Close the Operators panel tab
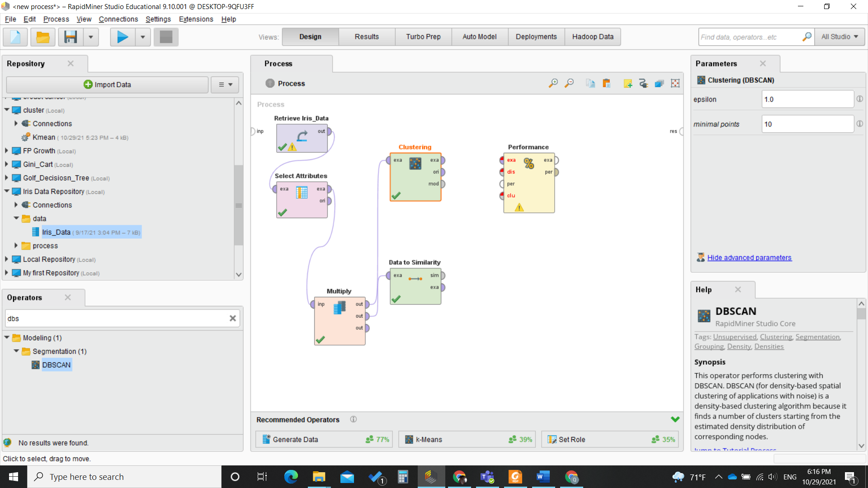Screen dimensions: 868x488 (68, 297)
